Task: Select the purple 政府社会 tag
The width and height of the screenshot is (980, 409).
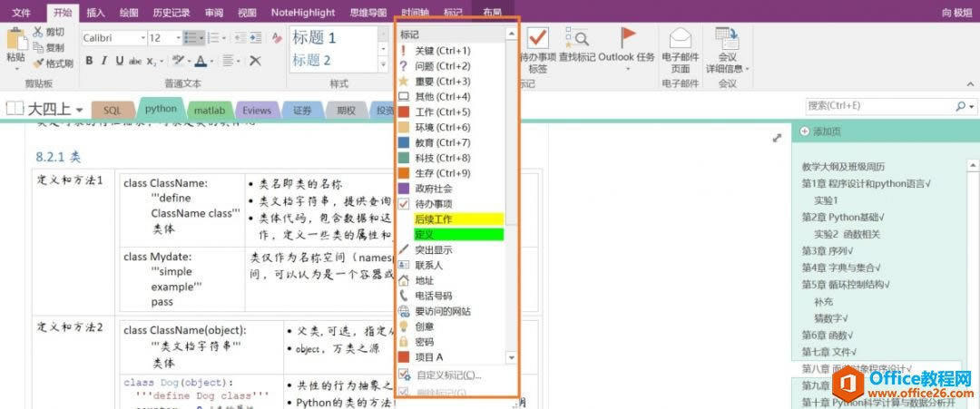Action: 451,188
